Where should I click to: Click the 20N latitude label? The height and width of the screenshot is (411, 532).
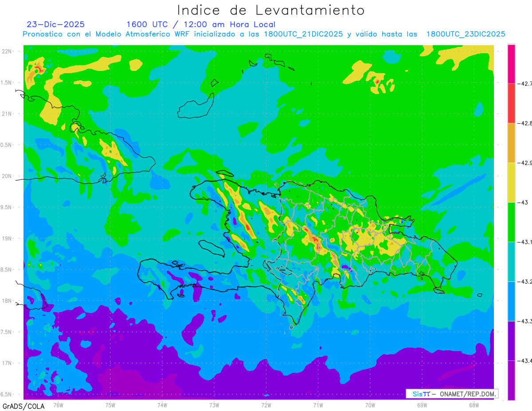pyautogui.click(x=8, y=176)
